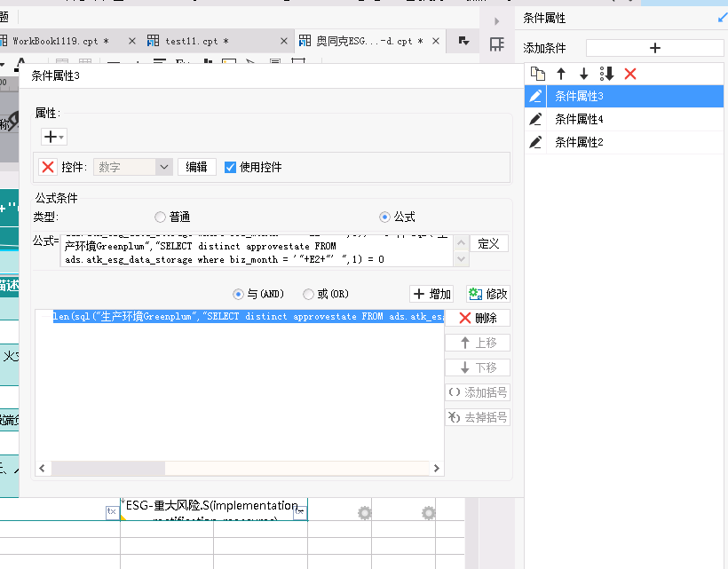Click the horizontal scrollbar thumb in condition list
Image resolution: width=728 pixels, height=569 pixels.
[x=108, y=469]
